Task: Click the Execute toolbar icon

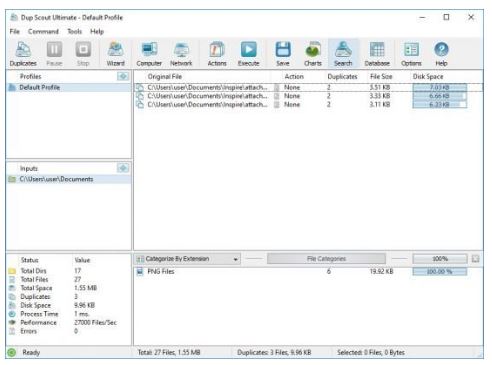Action: coord(249,53)
